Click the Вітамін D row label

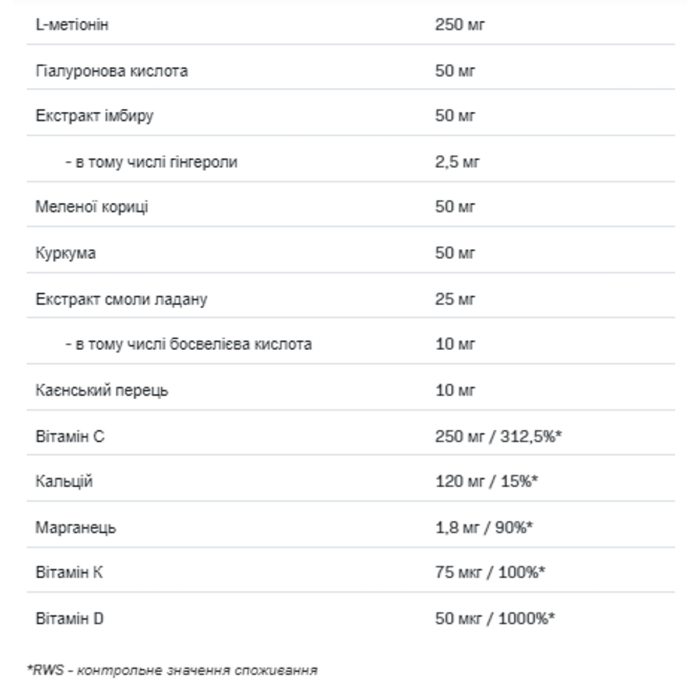click(70, 619)
